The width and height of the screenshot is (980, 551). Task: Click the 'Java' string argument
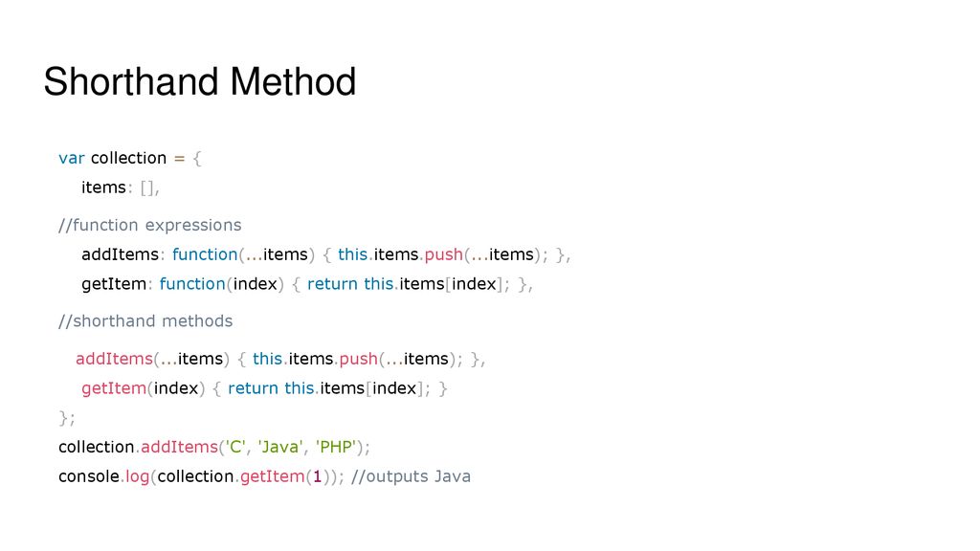(280, 447)
